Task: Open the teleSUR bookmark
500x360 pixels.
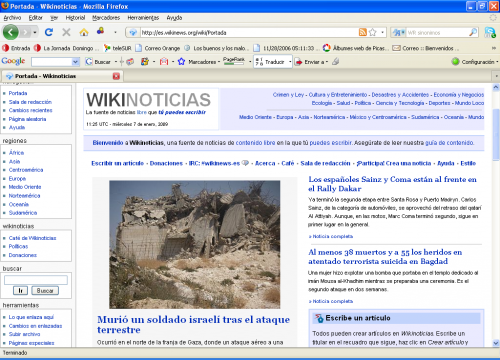Action: pos(117,48)
